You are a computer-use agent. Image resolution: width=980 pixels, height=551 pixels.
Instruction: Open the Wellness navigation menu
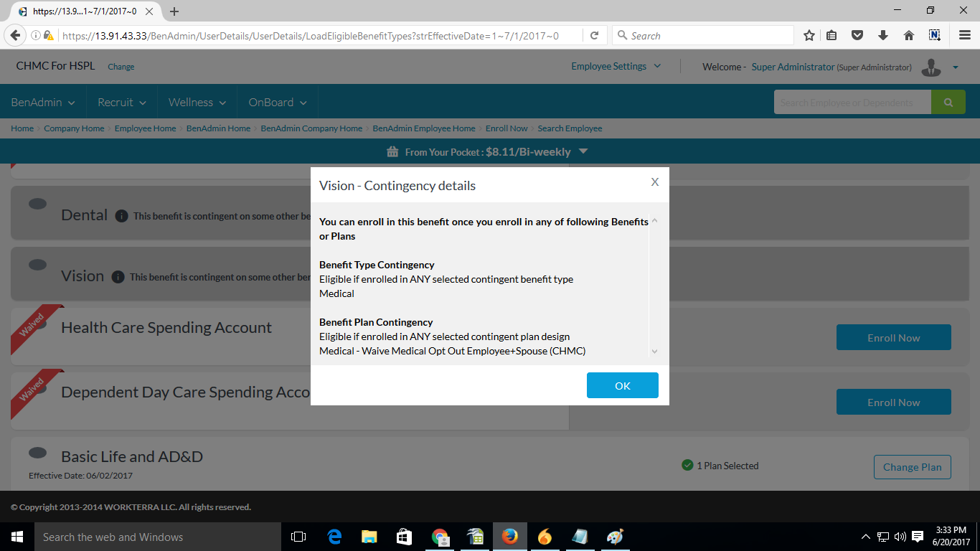pyautogui.click(x=197, y=103)
